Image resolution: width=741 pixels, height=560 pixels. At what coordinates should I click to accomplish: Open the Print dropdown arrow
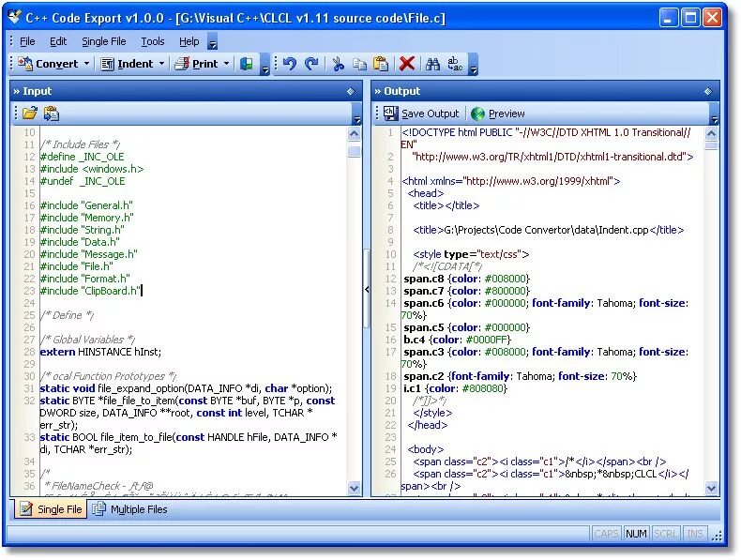pyautogui.click(x=227, y=64)
